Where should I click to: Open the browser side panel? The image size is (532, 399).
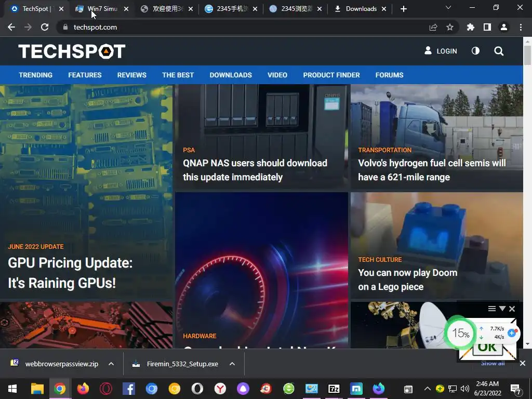click(487, 27)
